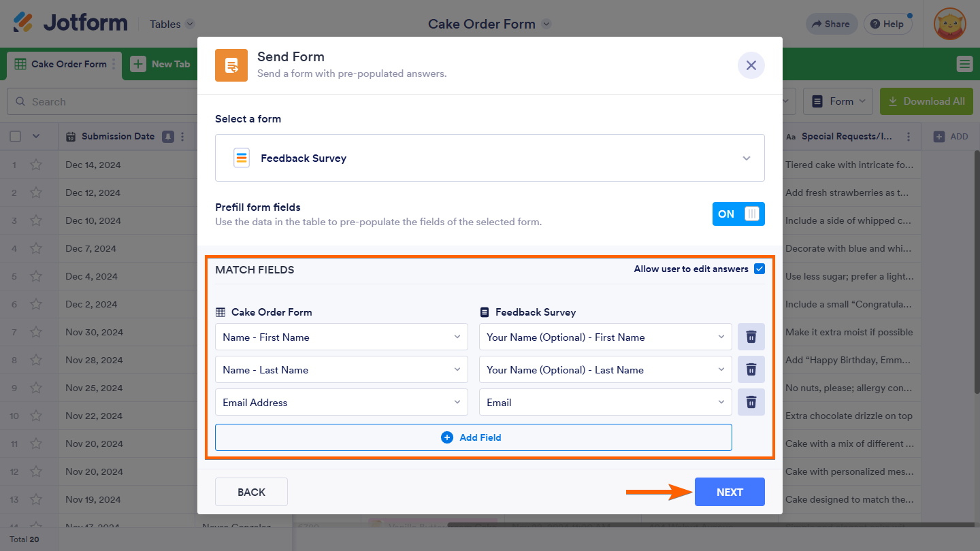Turn off Prefill form fields toggle
980x551 pixels.
coord(738,214)
